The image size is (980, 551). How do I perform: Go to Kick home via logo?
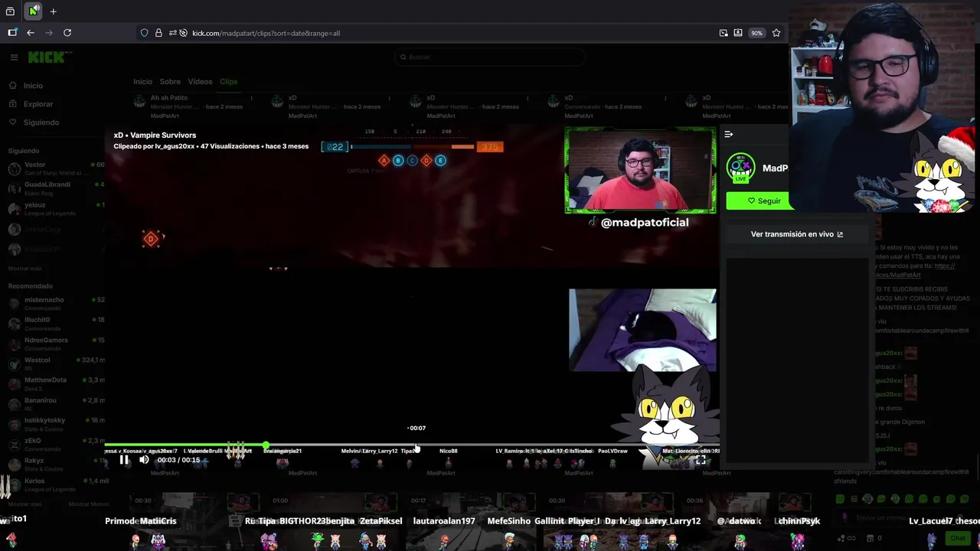tap(50, 57)
